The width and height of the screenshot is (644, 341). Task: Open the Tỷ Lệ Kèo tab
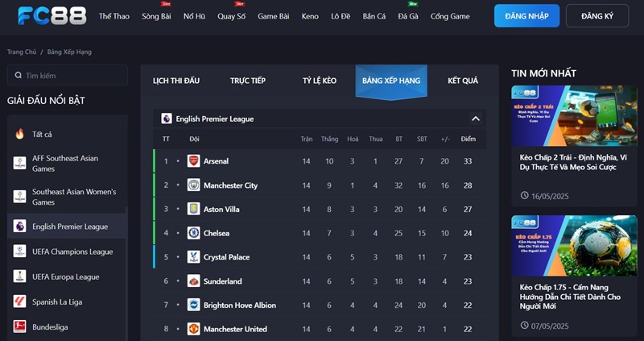pos(320,81)
